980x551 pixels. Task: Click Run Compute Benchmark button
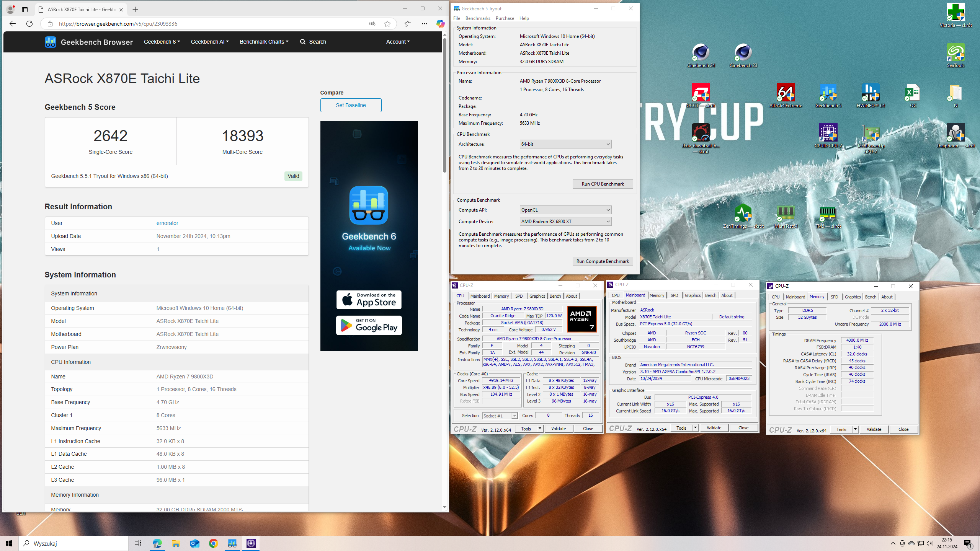(603, 261)
